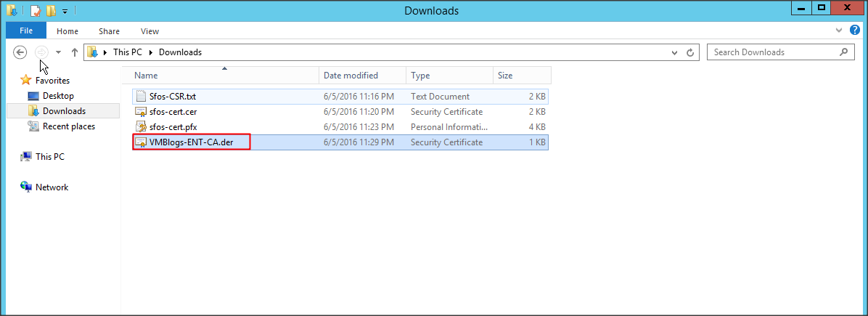Image resolution: width=868 pixels, height=316 pixels.
Task: Open the File menu
Action: point(25,31)
